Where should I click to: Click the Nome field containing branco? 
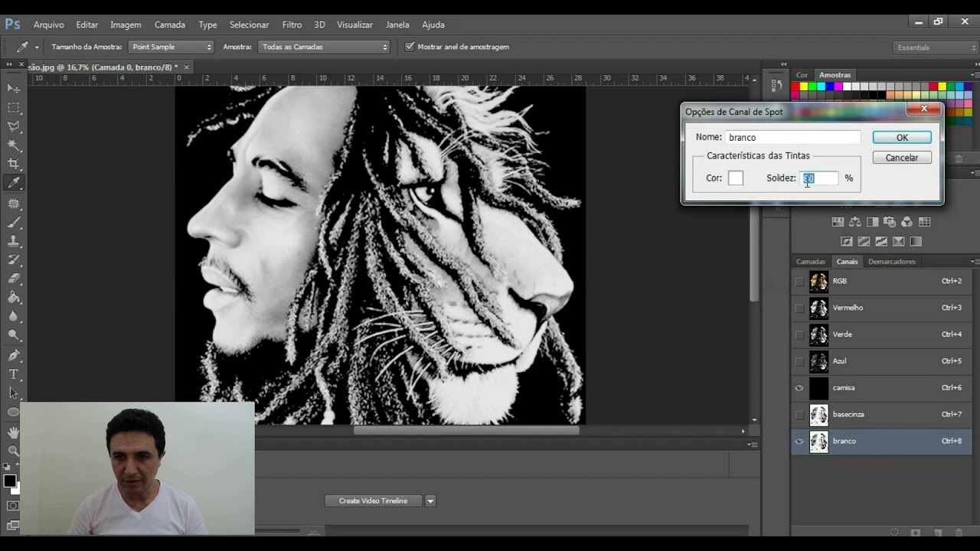pyautogui.click(x=792, y=138)
